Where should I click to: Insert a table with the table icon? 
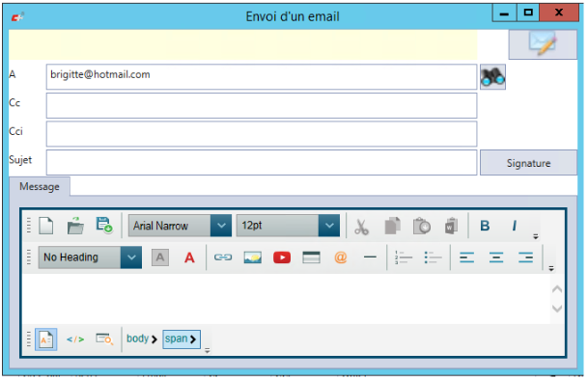click(311, 257)
